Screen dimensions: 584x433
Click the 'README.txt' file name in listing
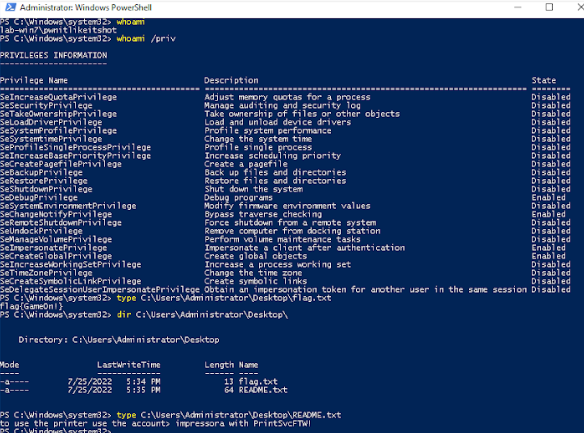(263, 390)
